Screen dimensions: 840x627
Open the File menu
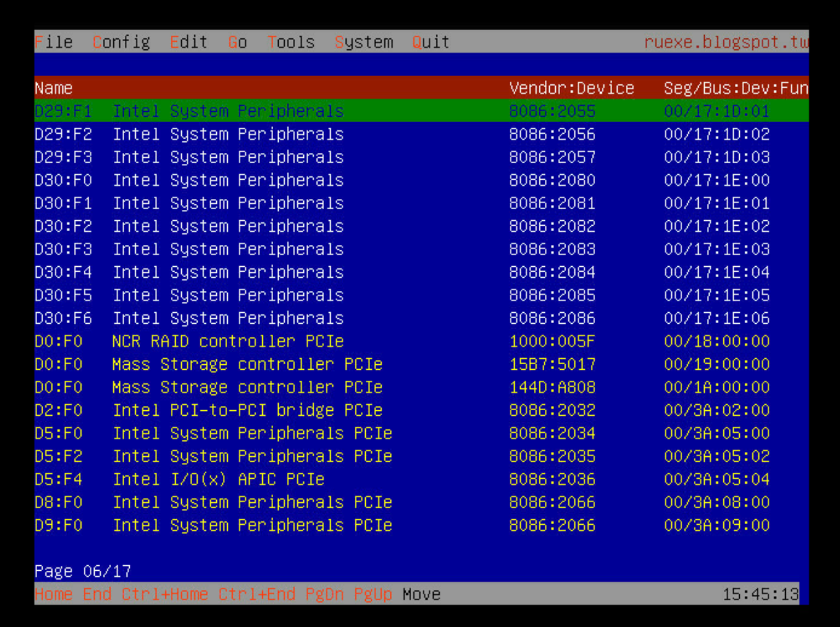coord(54,42)
